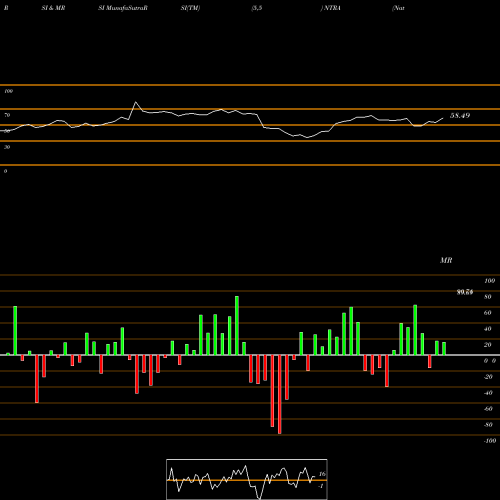
Task: Click the '-1' label in mini chart
Action: (x=321, y=486)
